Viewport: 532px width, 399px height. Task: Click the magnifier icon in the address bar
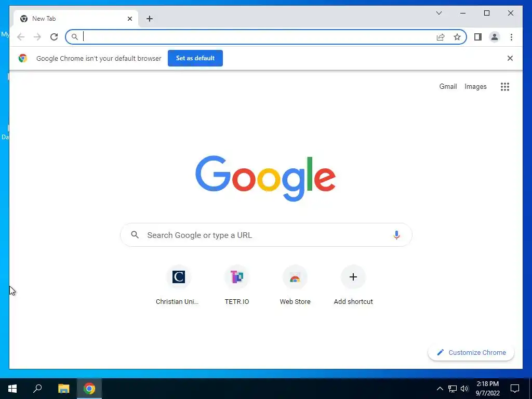pyautogui.click(x=75, y=37)
